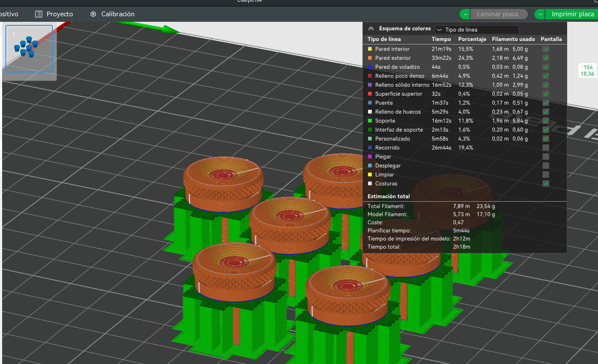Image resolution: width=598 pixels, height=364 pixels.
Task: Click the Personalizado color swatch
Action: click(x=370, y=139)
